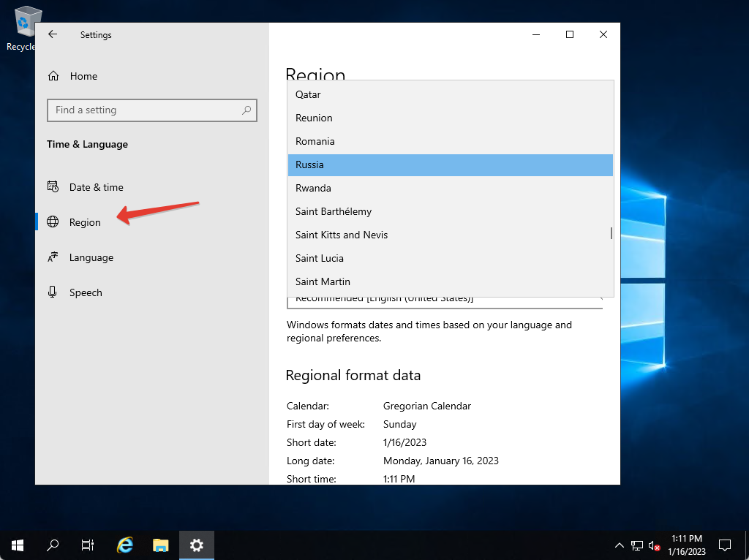
Task: Open File Explorer from the taskbar
Action: coord(160,545)
